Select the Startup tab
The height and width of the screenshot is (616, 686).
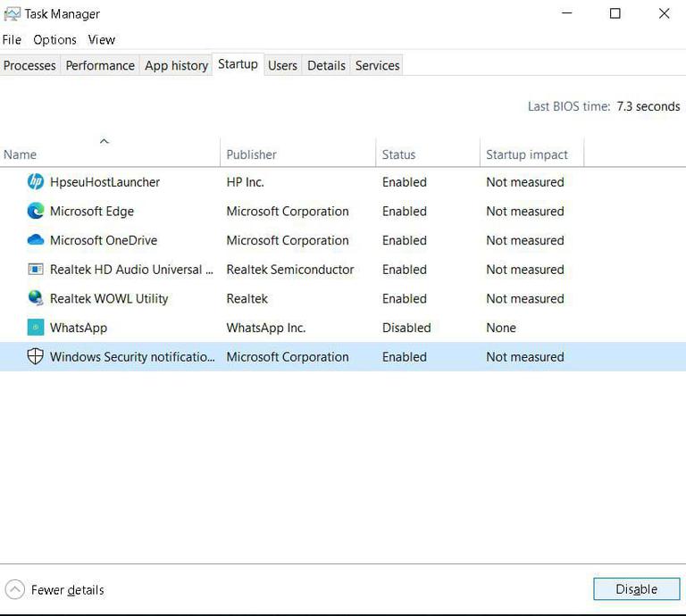click(x=238, y=64)
